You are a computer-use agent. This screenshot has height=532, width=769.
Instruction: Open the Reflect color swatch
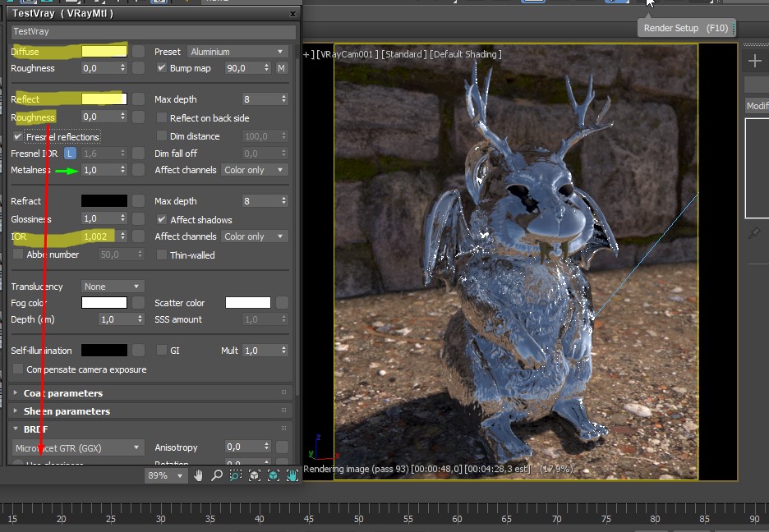point(104,99)
